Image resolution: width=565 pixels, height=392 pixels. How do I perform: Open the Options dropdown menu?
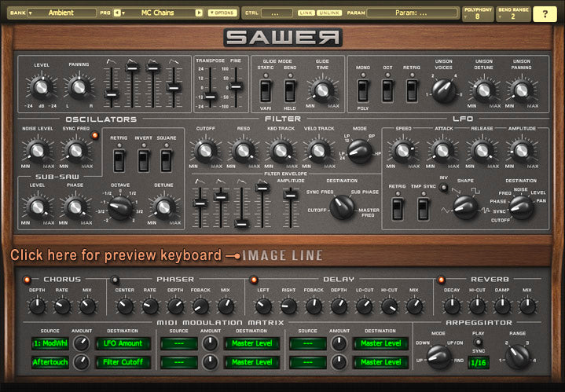[222, 13]
